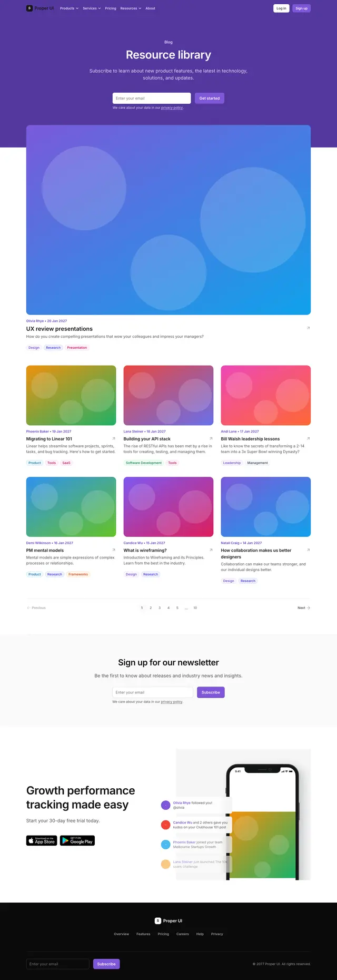This screenshot has height=980, width=337.
Task: Click the newsletter Subscribe button
Action: point(211,692)
